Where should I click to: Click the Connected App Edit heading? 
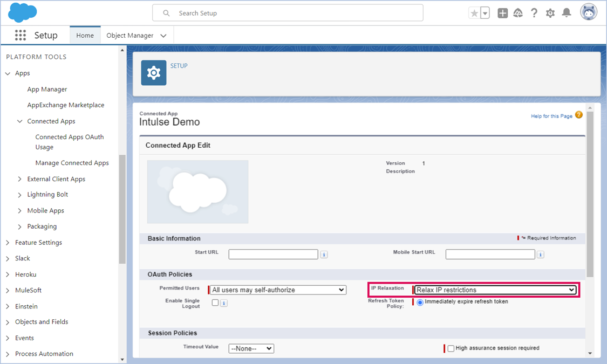pyautogui.click(x=178, y=146)
